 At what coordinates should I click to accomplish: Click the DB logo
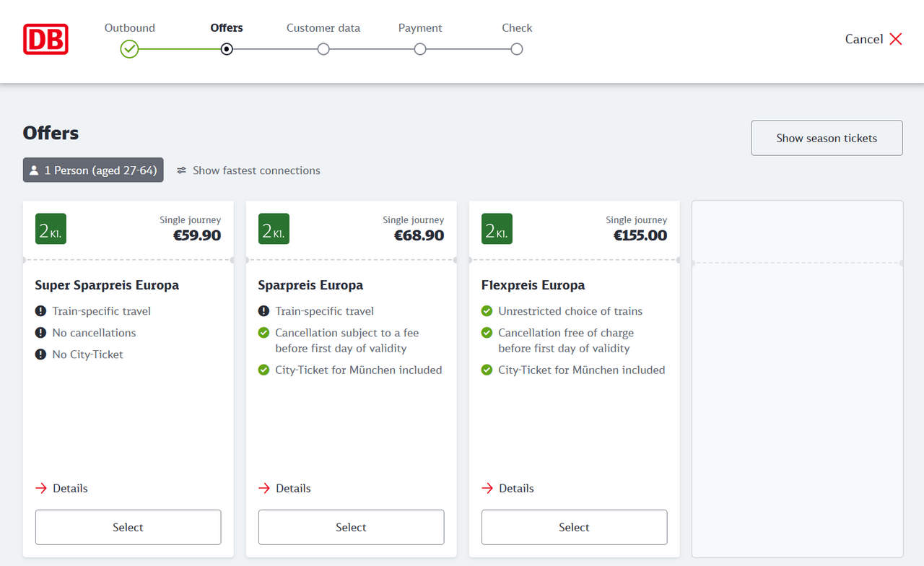(45, 39)
